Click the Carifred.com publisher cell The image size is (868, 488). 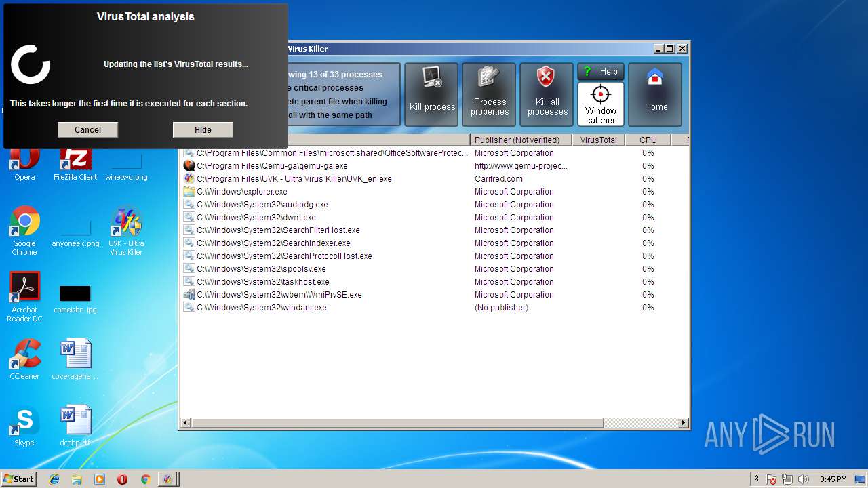coord(498,179)
